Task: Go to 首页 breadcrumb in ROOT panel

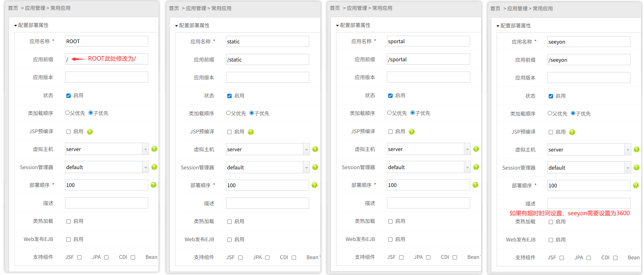Action: point(13,8)
